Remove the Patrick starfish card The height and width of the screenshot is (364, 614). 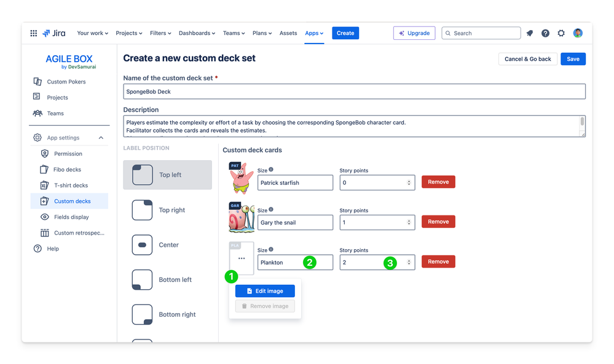[438, 182]
